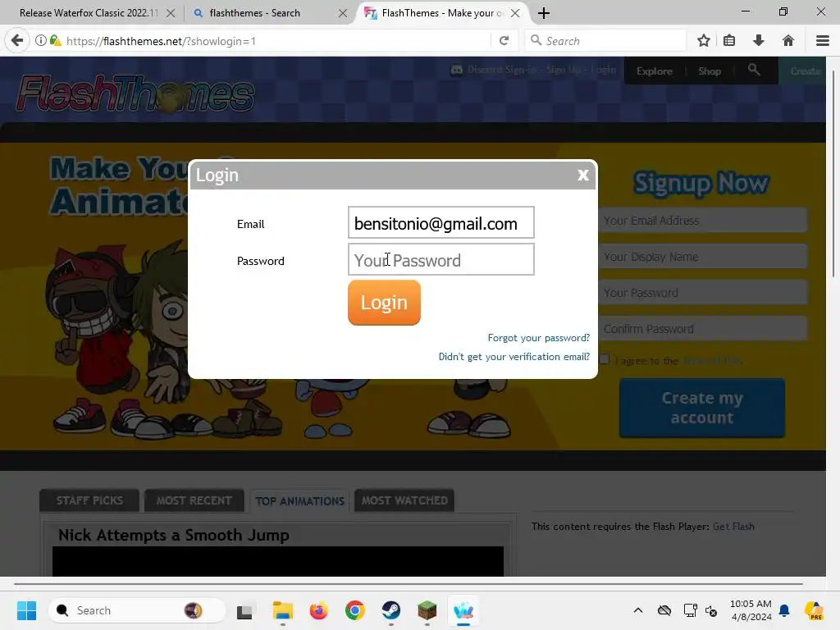Open the notification bell icon
840x630 pixels.
[x=784, y=610]
